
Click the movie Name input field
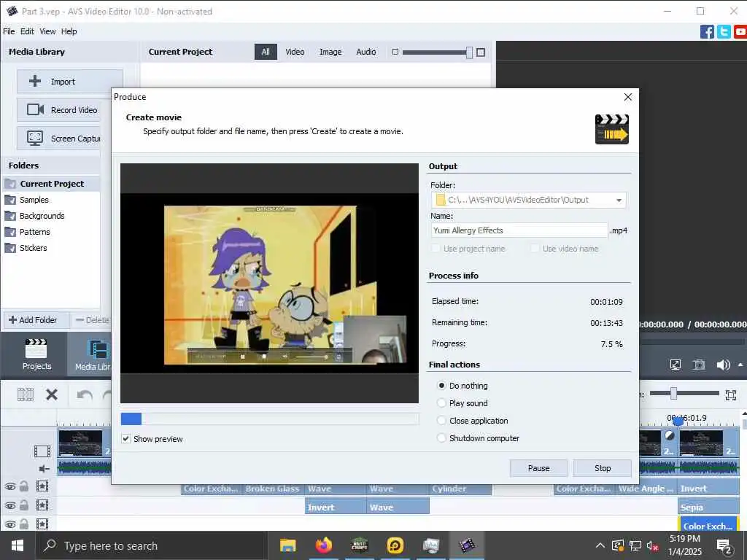[x=519, y=230]
